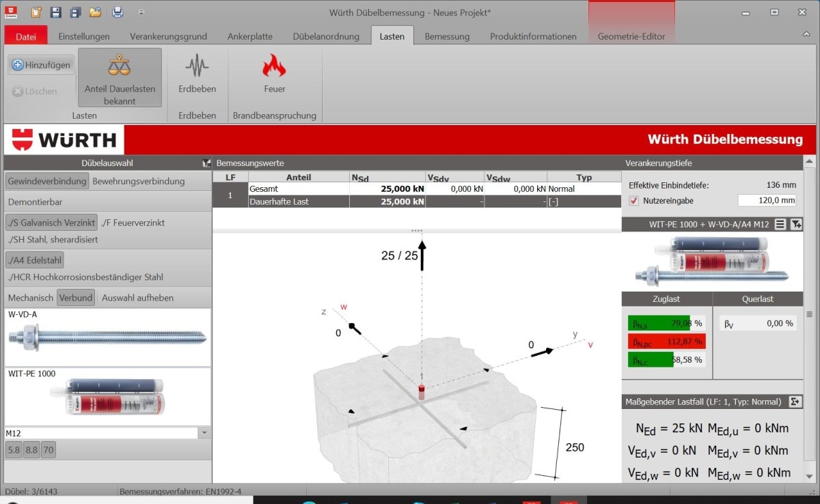Switch to the Einstellungen tab

(x=84, y=36)
